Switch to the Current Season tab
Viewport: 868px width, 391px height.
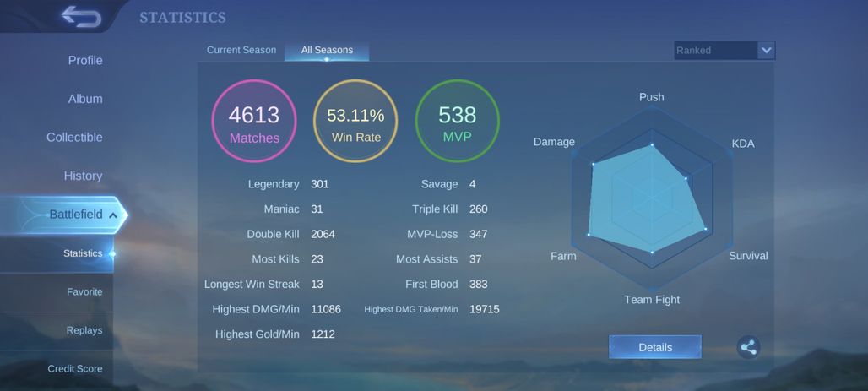(241, 50)
